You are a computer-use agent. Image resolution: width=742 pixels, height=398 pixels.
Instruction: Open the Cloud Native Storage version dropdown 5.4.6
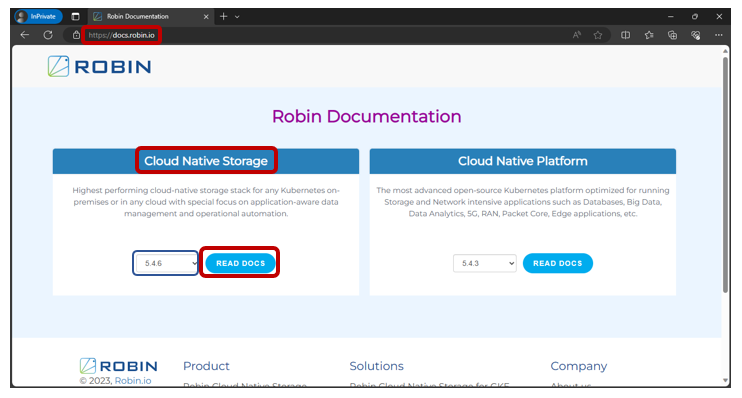(x=166, y=263)
